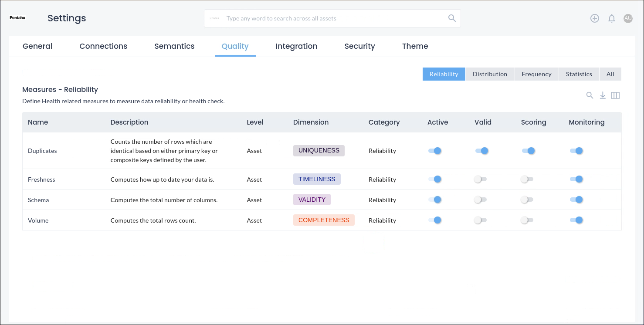The width and height of the screenshot is (644, 325).
Task: Search the measures table via magnifier icon
Action: click(x=590, y=95)
